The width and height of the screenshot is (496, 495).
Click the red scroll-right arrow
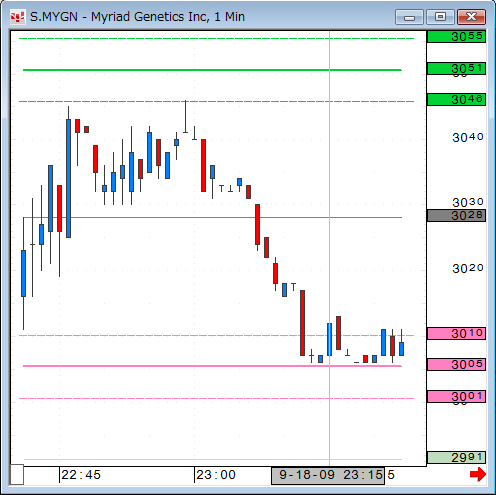tap(478, 474)
